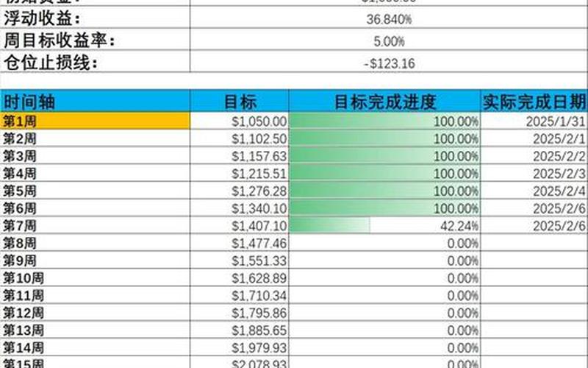Click the 2025/2/2 completion date
Screen dimensions: 588x368
point(534,155)
